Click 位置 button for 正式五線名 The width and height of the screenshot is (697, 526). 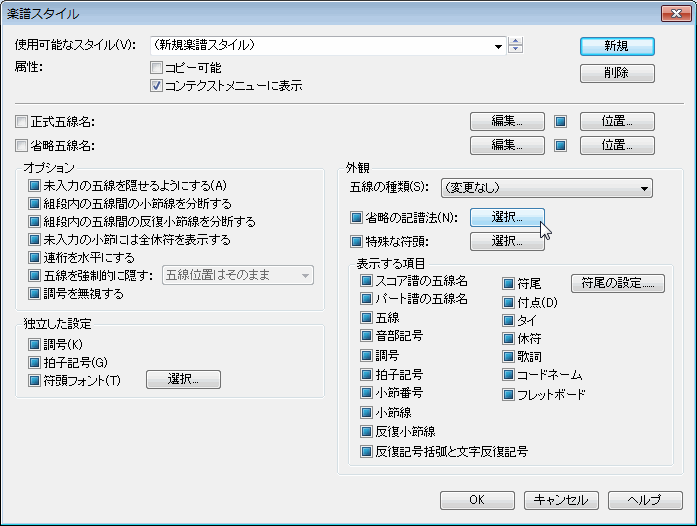click(x=617, y=121)
